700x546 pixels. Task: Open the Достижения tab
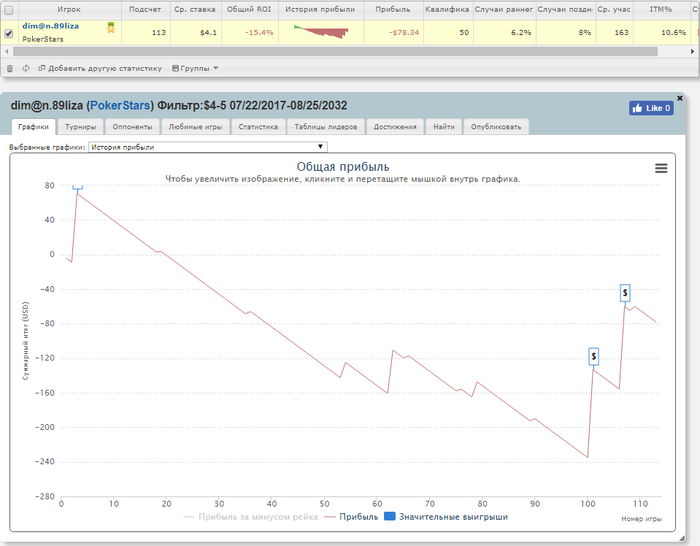395,127
